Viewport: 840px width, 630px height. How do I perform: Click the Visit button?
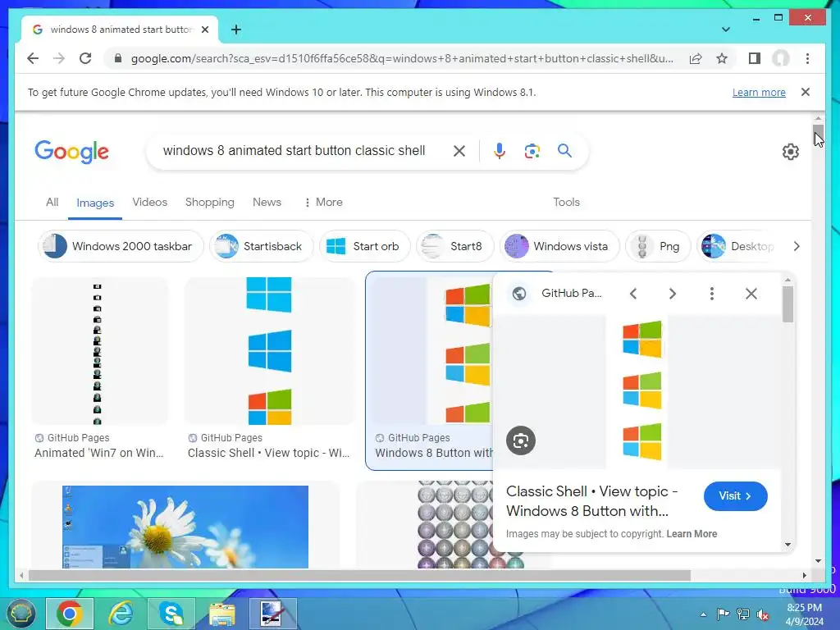(x=736, y=496)
